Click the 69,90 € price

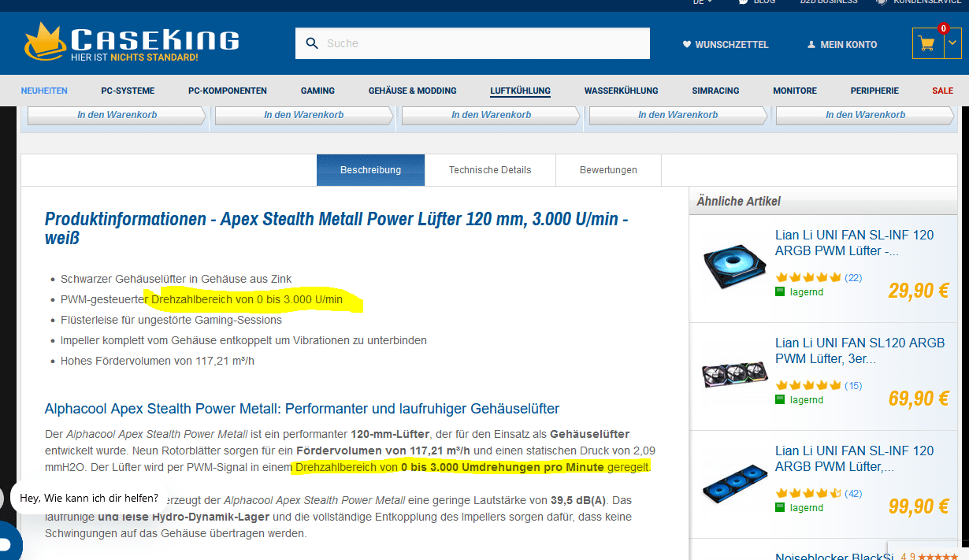919,399
